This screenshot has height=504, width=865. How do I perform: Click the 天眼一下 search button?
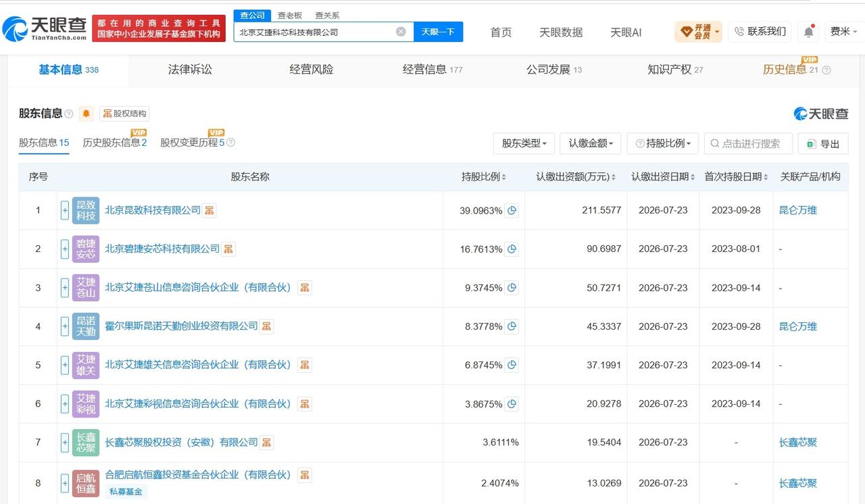pos(438,32)
